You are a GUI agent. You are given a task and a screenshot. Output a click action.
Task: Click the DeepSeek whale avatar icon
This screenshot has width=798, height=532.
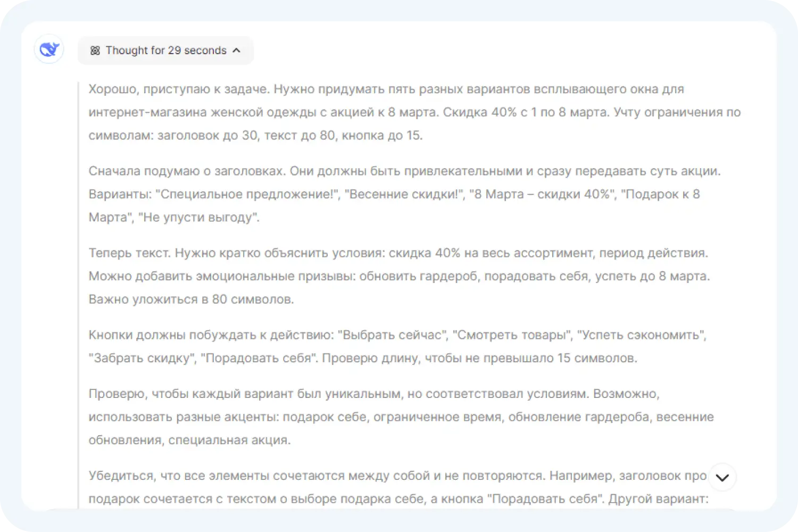tap(49, 49)
